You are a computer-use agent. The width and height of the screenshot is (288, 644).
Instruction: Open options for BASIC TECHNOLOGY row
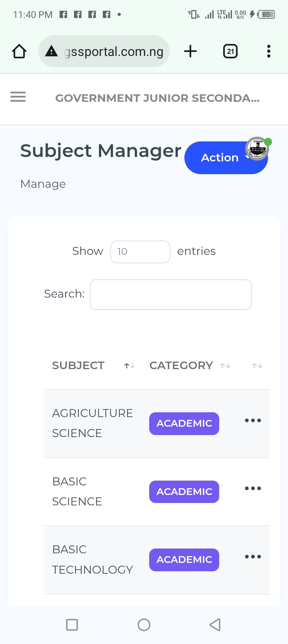click(253, 557)
